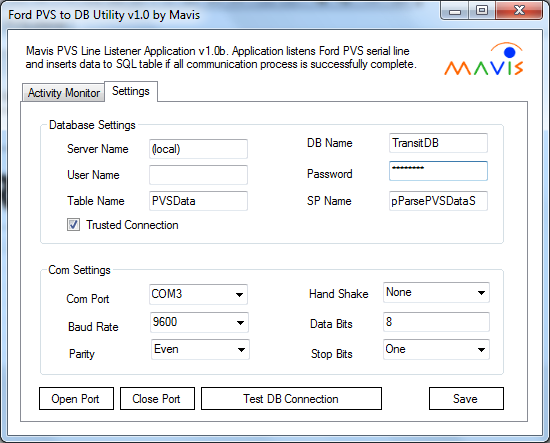Viewport: 550px width, 443px height.
Task: Click the Open Port button
Action: pyautogui.click(x=76, y=398)
